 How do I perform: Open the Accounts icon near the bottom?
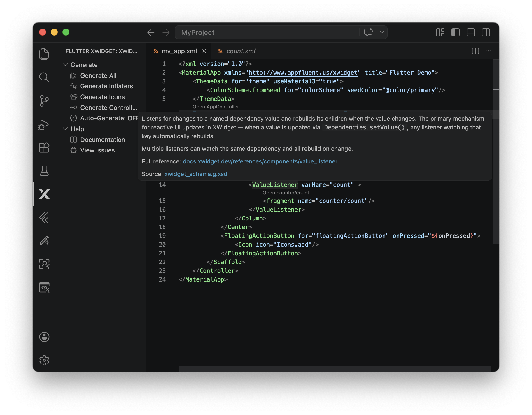[x=44, y=337]
